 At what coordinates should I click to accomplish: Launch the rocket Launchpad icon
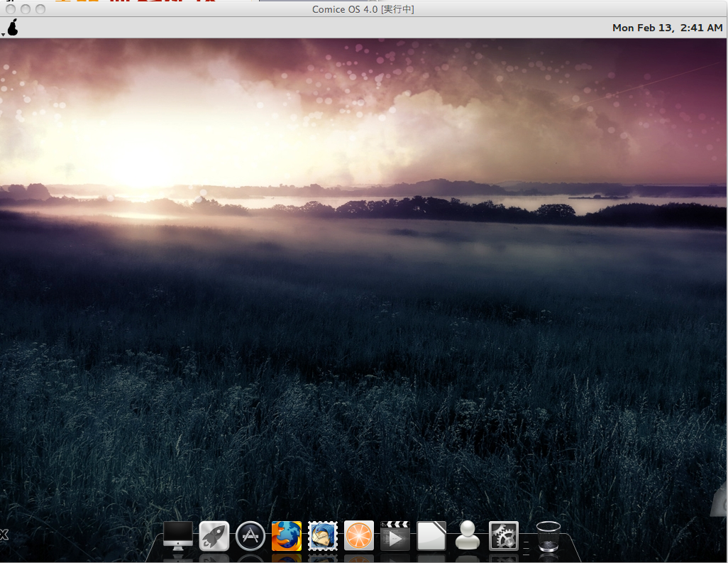(214, 536)
